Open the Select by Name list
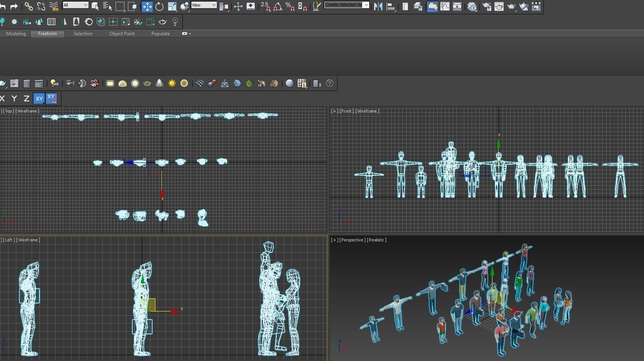The width and height of the screenshot is (644, 361). pos(107,6)
